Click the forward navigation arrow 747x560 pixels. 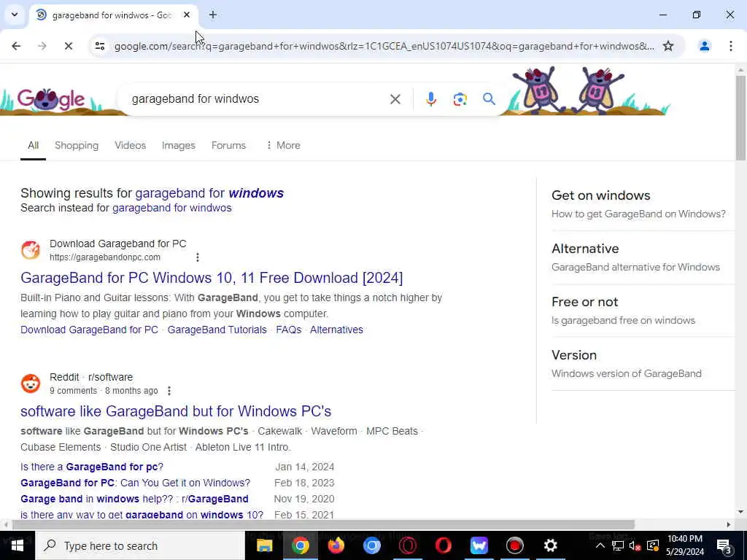(x=42, y=46)
